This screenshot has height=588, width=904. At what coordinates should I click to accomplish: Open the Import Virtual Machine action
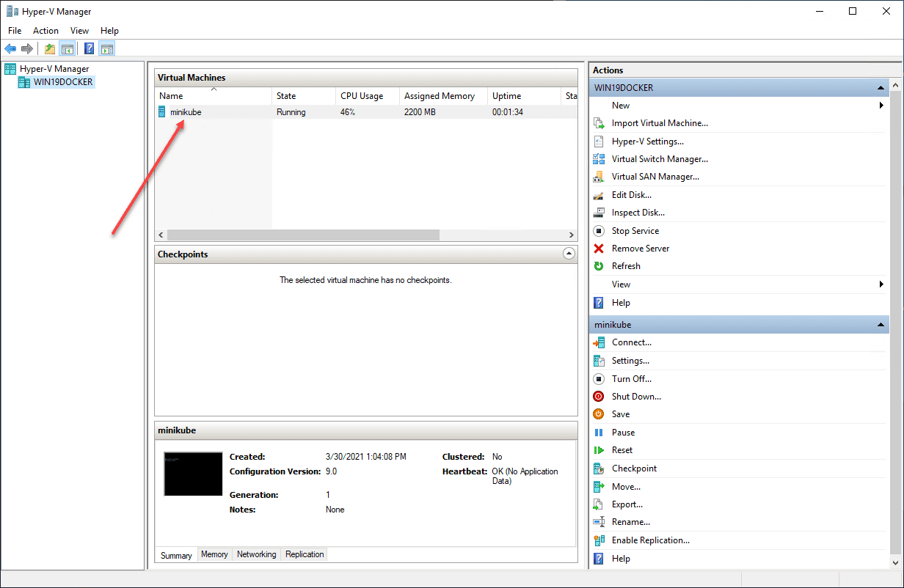(x=660, y=122)
